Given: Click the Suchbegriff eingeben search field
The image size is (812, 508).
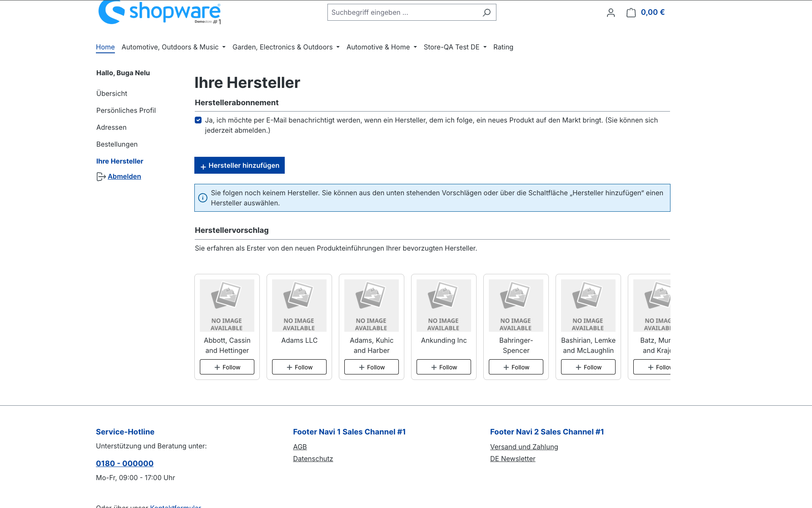Looking at the screenshot, I should click(x=401, y=12).
